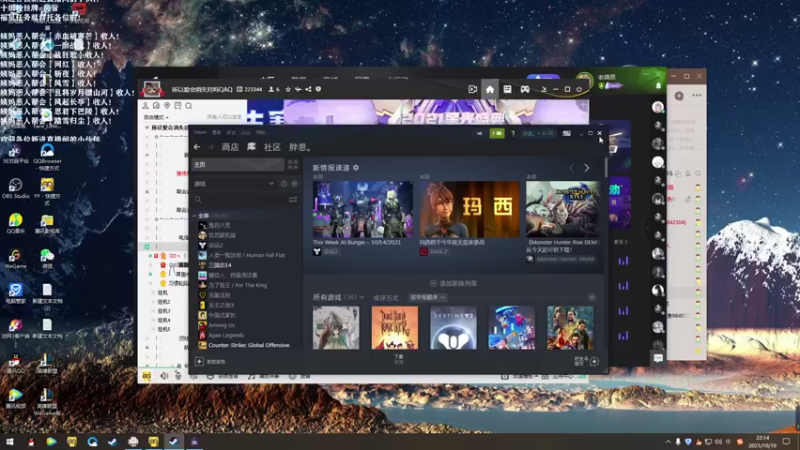Select Apex Legends in game list
The height and width of the screenshot is (450, 800).
click(221, 335)
